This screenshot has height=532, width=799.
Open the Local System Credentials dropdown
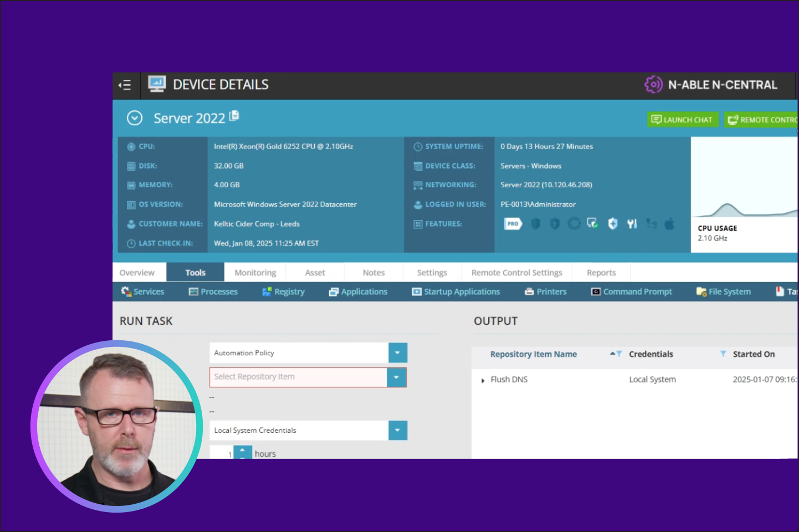click(397, 431)
